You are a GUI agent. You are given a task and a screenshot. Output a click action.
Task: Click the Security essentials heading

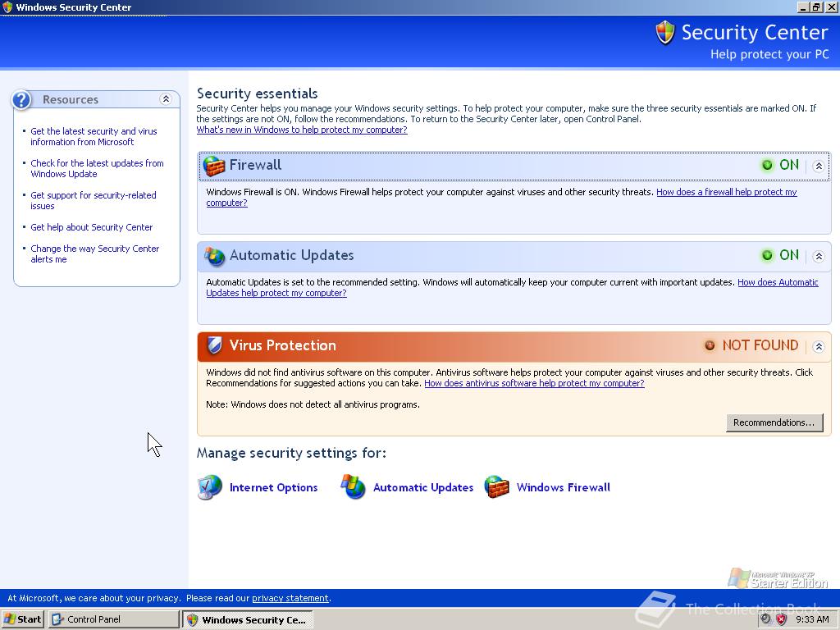[x=257, y=94]
